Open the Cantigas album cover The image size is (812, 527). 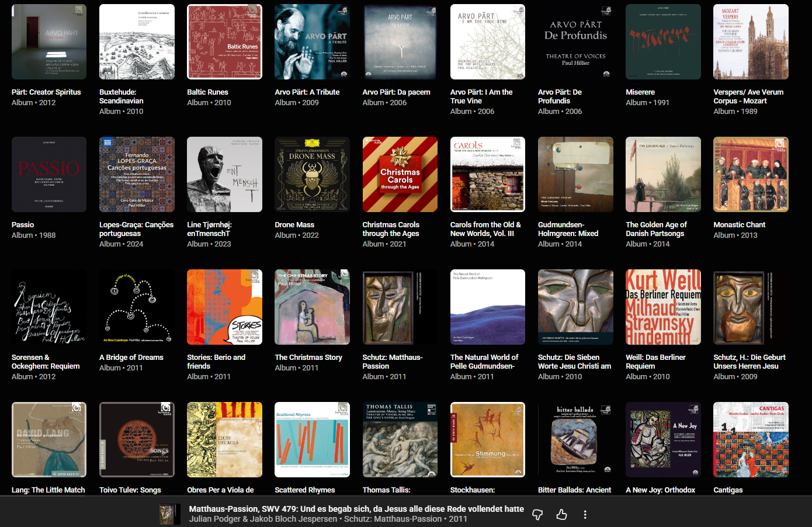pos(751,440)
